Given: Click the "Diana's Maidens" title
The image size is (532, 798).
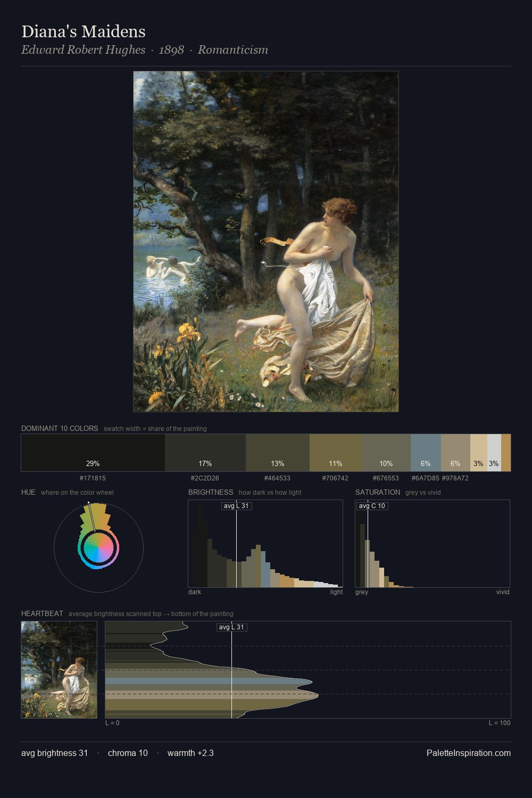Looking at the screenshot, I should (x=84, y=31).
